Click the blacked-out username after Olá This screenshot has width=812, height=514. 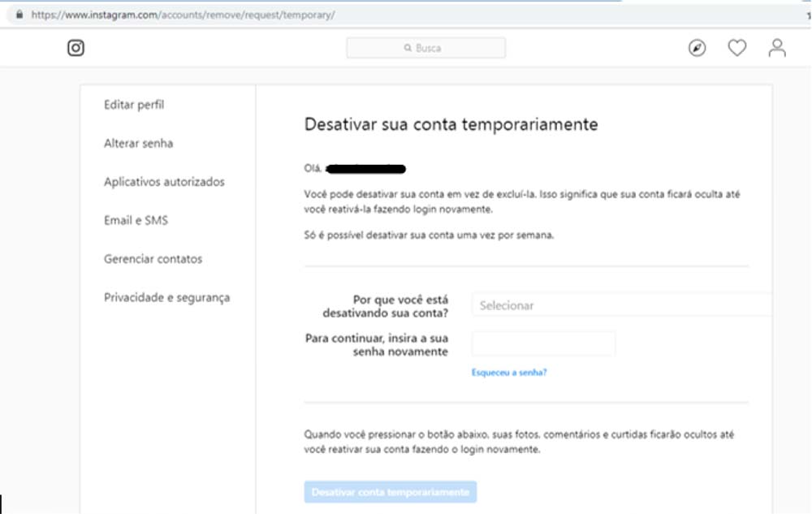click(365, 169)
